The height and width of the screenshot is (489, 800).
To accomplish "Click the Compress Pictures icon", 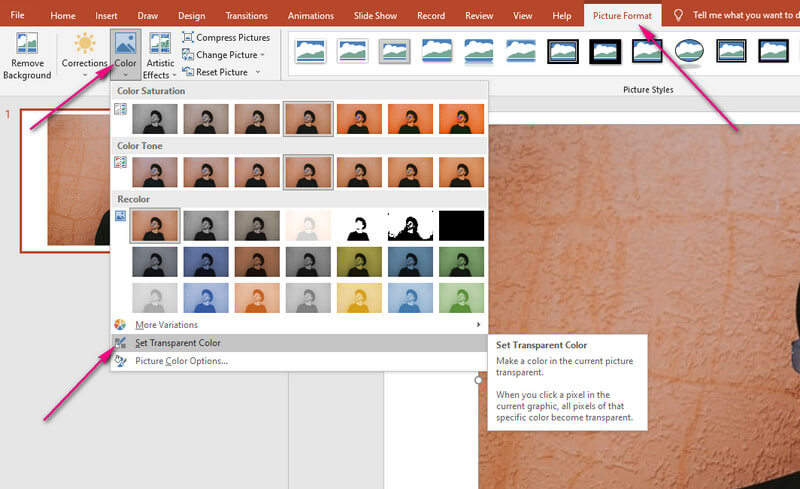I will click(188, 37).
